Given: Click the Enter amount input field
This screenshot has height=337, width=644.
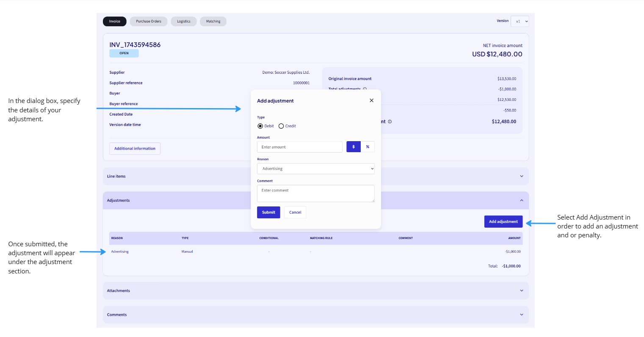Looking at the screenshot, I should pyautogui.click(x=299, y=147).
